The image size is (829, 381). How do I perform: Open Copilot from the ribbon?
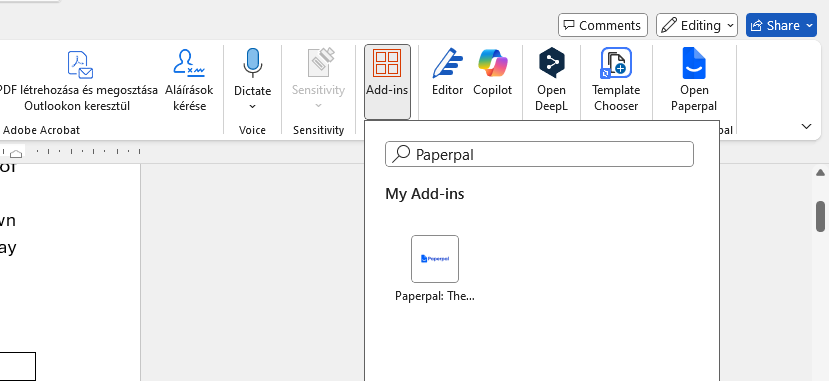click(492, 73)
